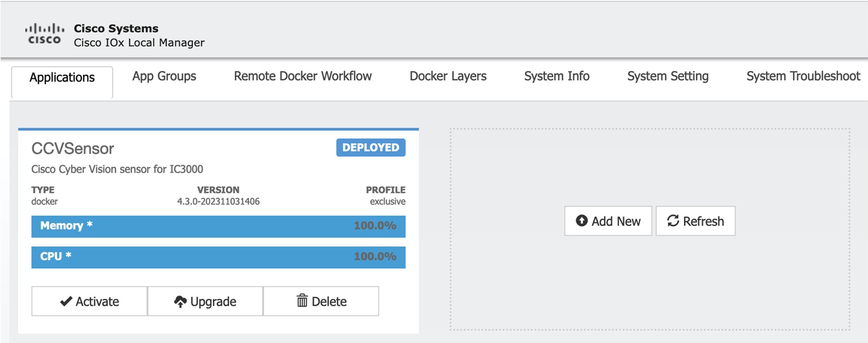
Task: Click the Memory usage bar
Action: (218, 226)
